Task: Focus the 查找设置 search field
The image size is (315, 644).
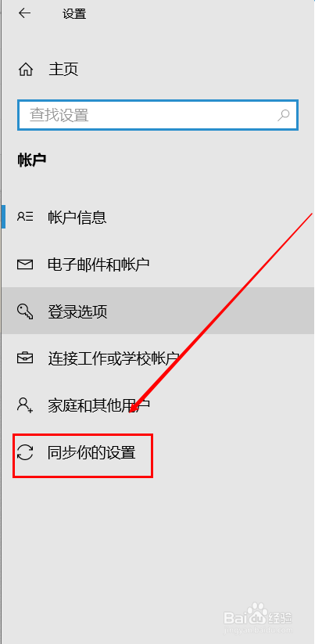Action: click(x=158, y=115)
